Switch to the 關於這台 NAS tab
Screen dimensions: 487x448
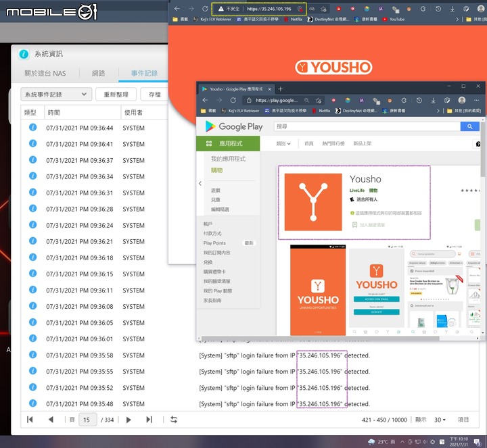click(x=45, y=73)
